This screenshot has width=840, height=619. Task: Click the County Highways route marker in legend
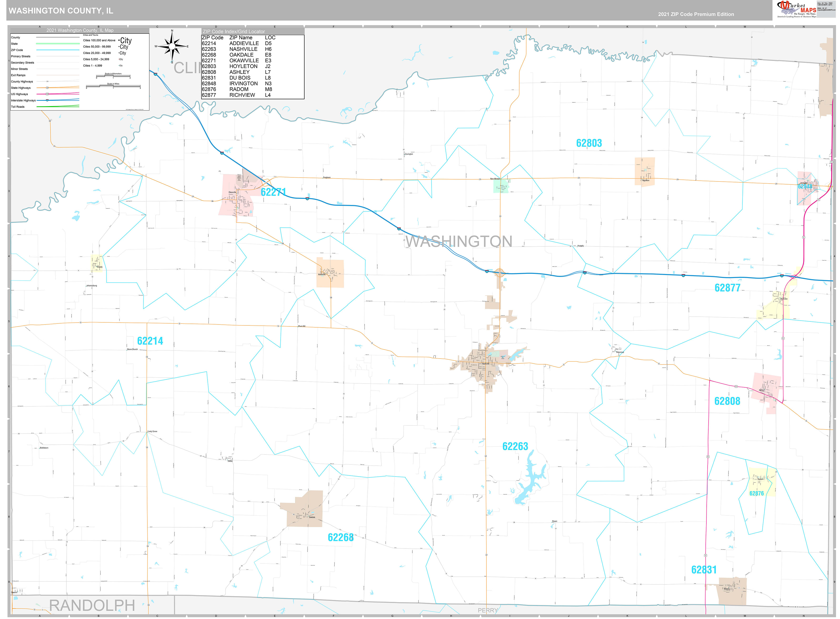[x=47, y=81]
